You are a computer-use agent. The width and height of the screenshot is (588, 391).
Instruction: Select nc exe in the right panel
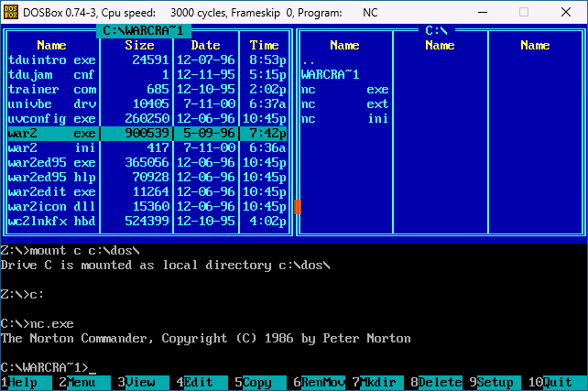pyautogui.click(x=345, y=89)
